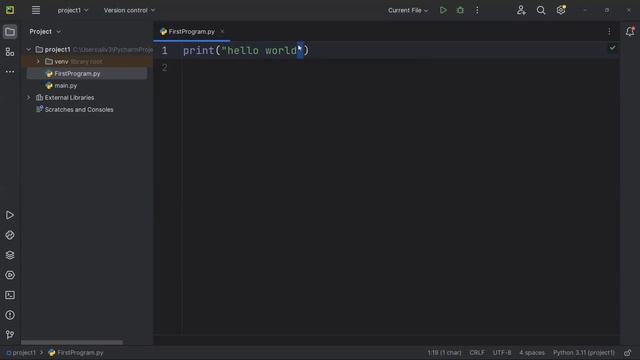Change CRLF line separator

pos(477,353)
